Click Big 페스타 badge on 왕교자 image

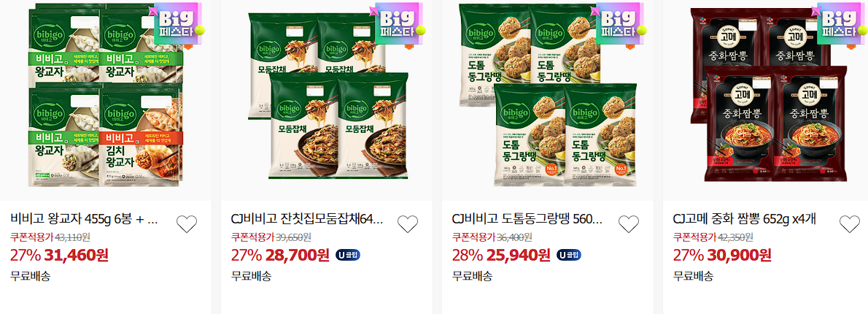pyautogui.click(x=177, y=24)
